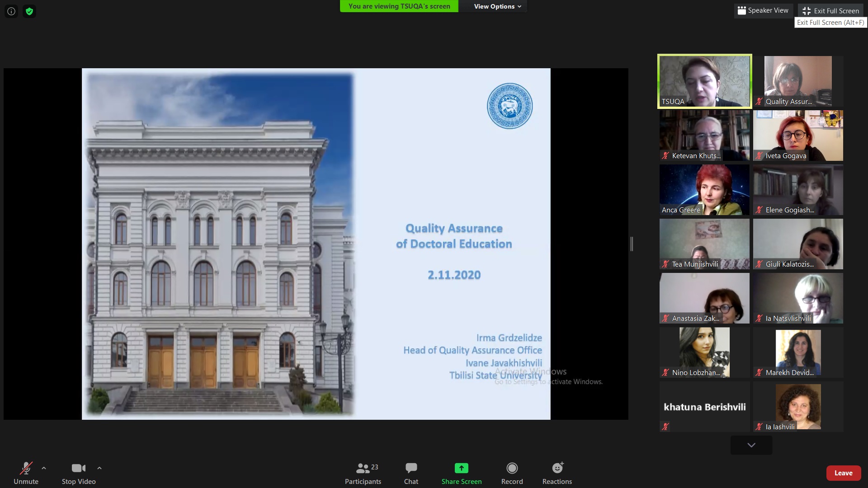Viewport: 868px width, 488px height.
Task: Click 'You are viewing TSUQA's screen' banner
Action: (399, 6)
